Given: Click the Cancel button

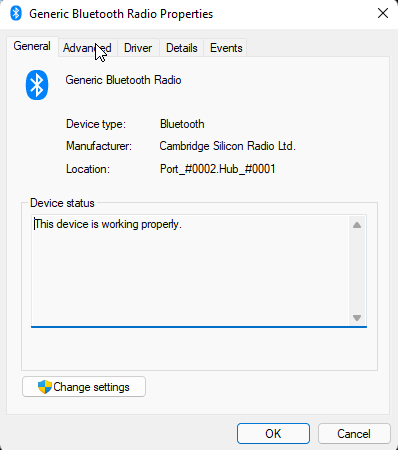Looking at the screenshot, I should [x=354, y=434].
